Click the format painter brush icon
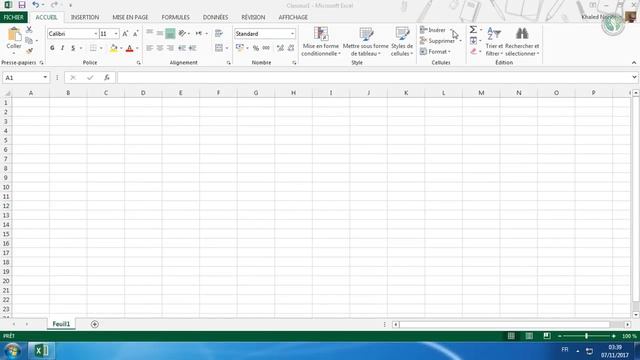Screen dimensions: 640x360 (x=29, y=51)
